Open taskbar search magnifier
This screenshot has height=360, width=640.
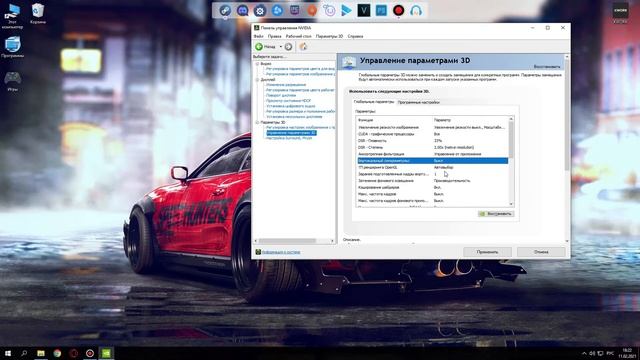(24, 353)
